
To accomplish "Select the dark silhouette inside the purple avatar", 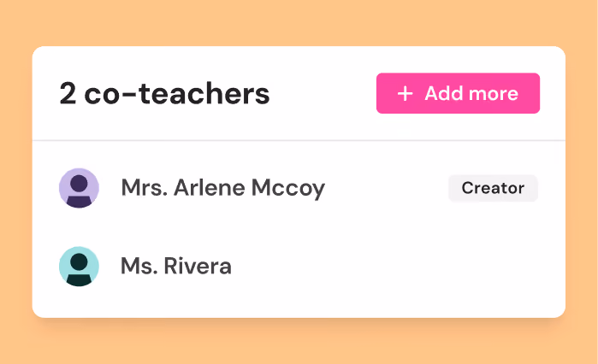I will tap(79, 191).
